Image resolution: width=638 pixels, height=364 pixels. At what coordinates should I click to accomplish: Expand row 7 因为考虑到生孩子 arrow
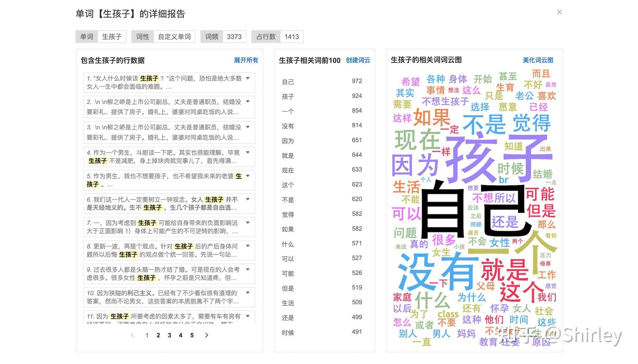tap(248, 223)
